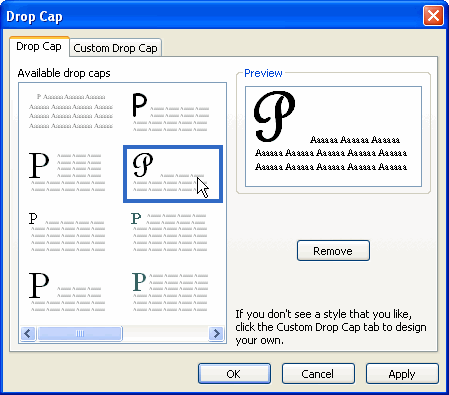Select the highlighted script P drop cap thumbnail

click(173, 174)
